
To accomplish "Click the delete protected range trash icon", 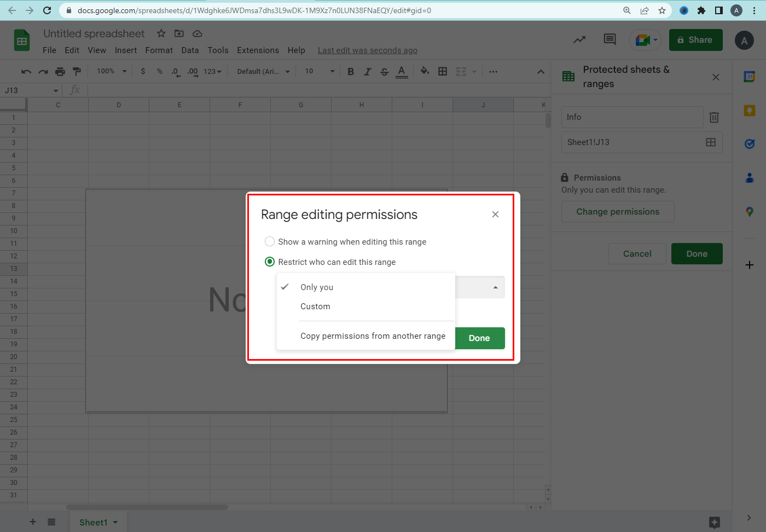I will pyautogui.click(x=714, y=117).
